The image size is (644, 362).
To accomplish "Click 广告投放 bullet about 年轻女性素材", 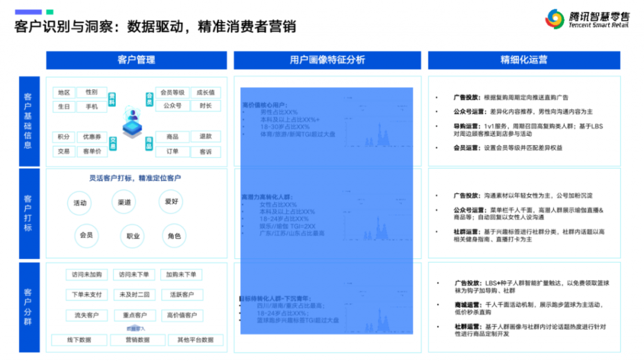I will click(x=523, y=196).
